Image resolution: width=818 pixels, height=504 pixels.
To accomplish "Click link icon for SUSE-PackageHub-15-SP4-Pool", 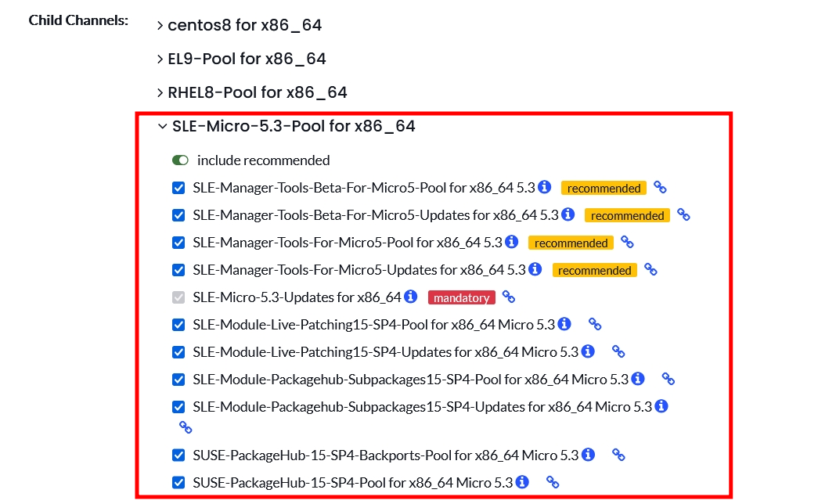I will coord(553,482).
